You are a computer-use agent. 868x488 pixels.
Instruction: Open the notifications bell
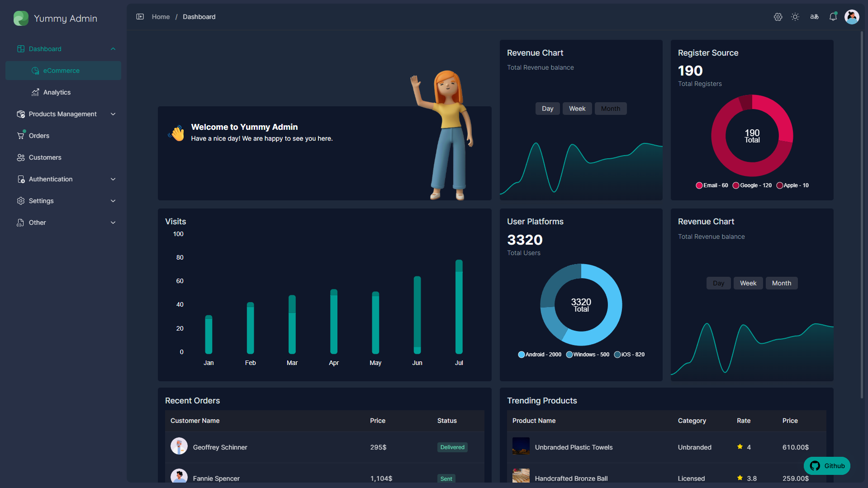tap(833, 17)
